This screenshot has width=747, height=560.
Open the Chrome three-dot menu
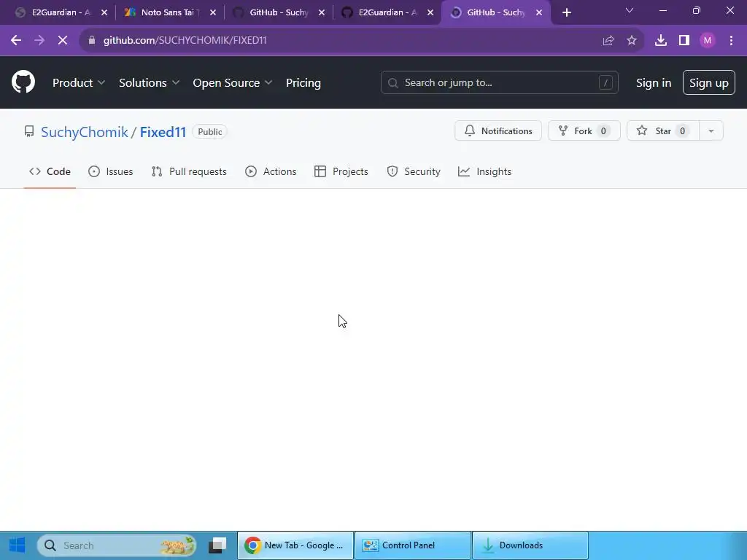pyautogui.click(x=731, y=41)
